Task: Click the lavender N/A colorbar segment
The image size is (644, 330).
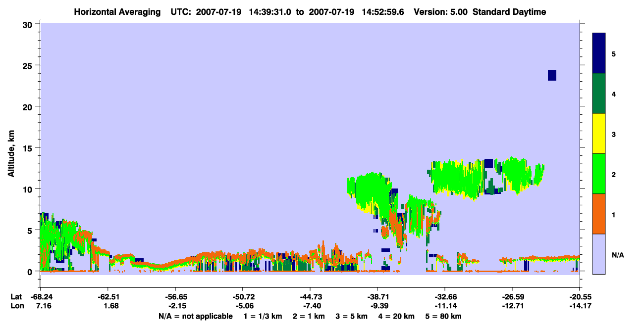Action: pyautogui.click(x=599, y=254)
